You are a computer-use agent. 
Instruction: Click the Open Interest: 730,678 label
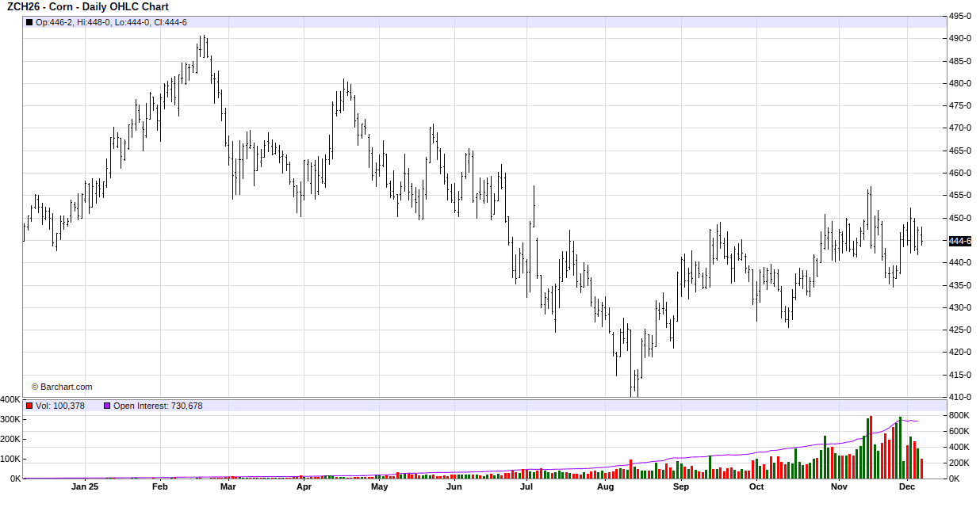coord(158,406)
